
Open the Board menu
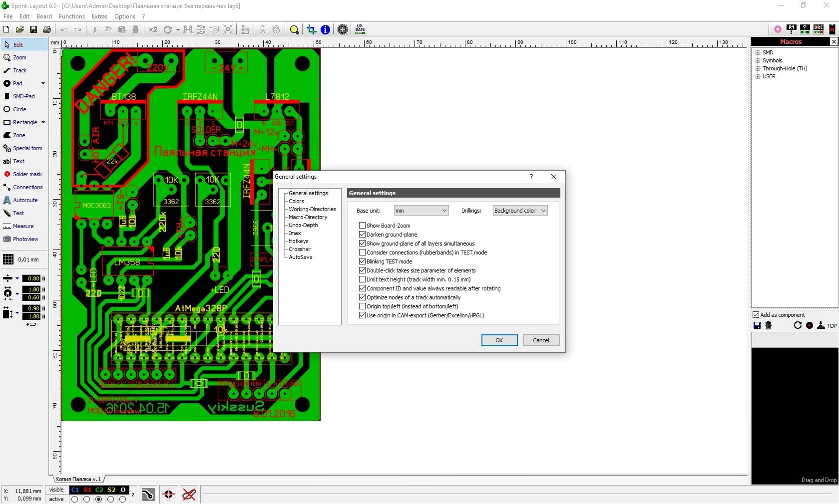(44, 16)
